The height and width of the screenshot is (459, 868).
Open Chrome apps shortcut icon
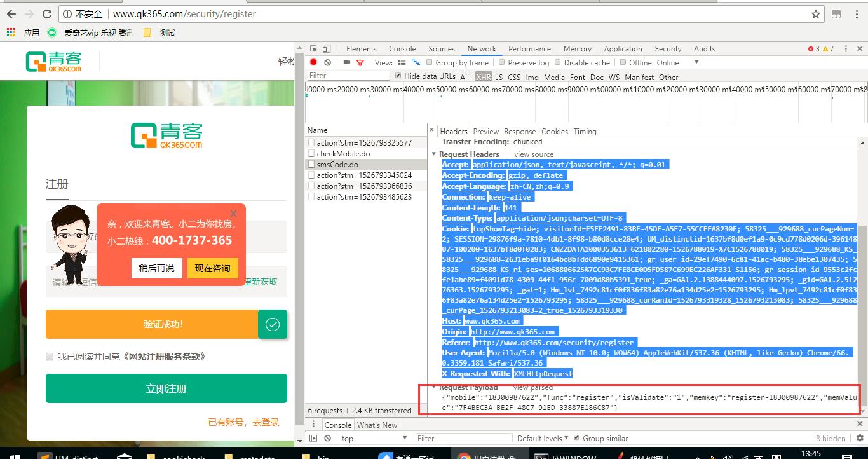pyautogui.click(x=11, y=32)
